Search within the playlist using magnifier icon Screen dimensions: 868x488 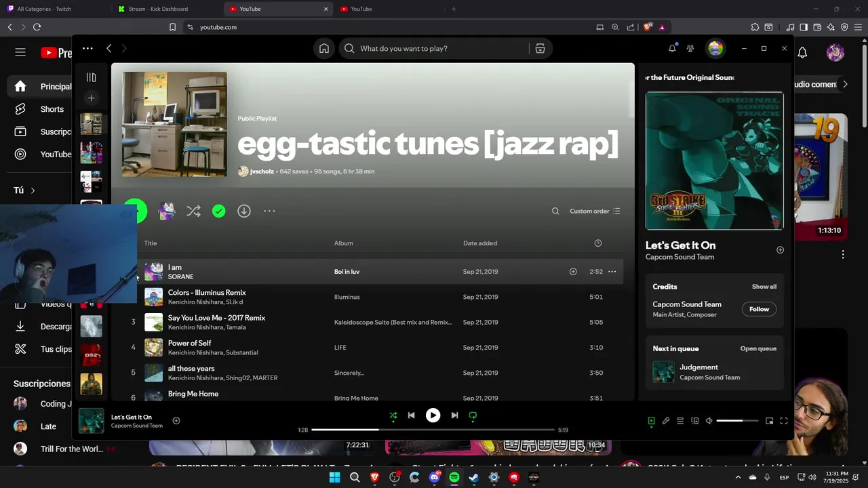pos(555,211)
